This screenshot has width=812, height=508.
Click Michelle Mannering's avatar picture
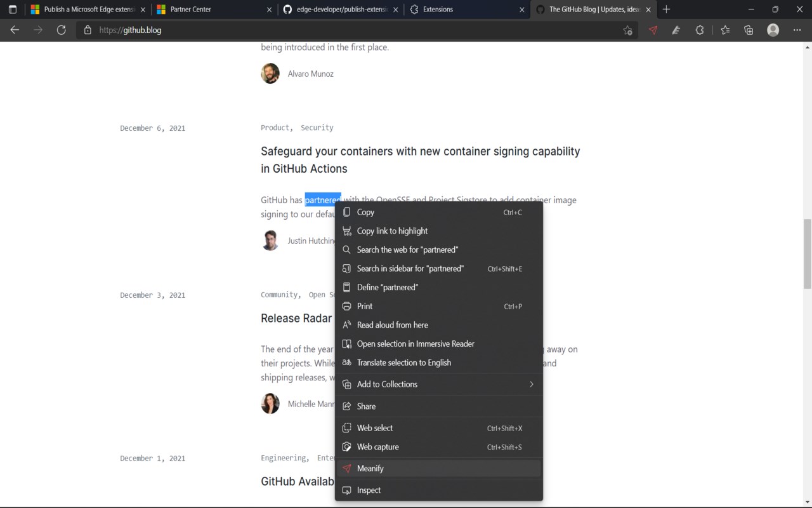coord(270,404)
